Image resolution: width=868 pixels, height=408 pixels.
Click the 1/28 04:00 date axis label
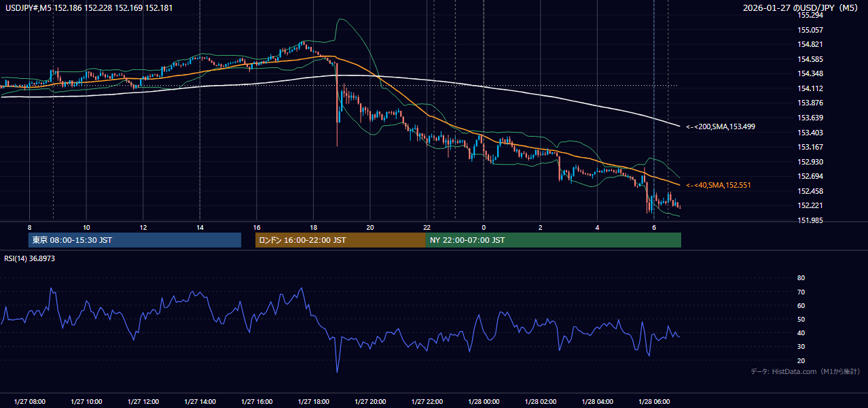point(598,401)
